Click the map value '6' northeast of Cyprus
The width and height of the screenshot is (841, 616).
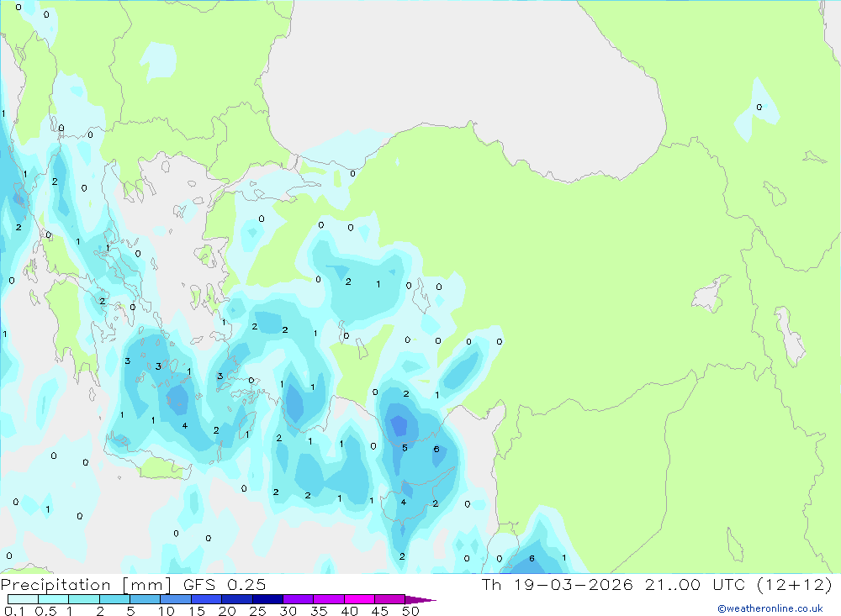click(x=436, y=449)
